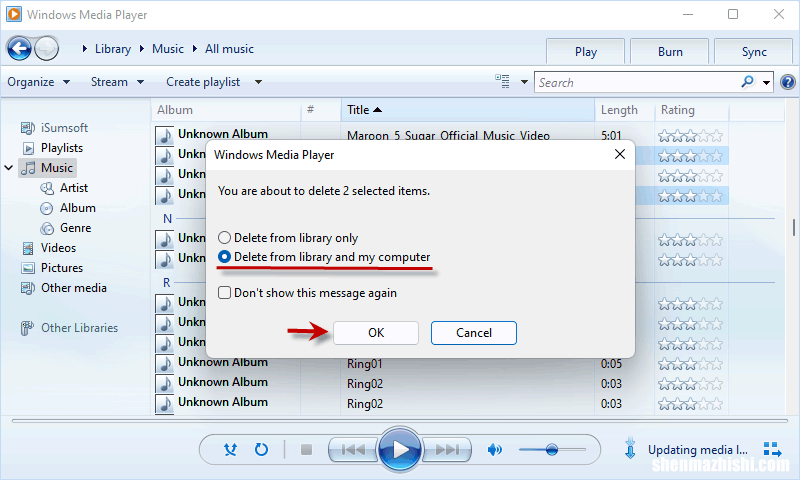
Task: Maximize the Windows Media Player window
Action: (x=733, y=14)
